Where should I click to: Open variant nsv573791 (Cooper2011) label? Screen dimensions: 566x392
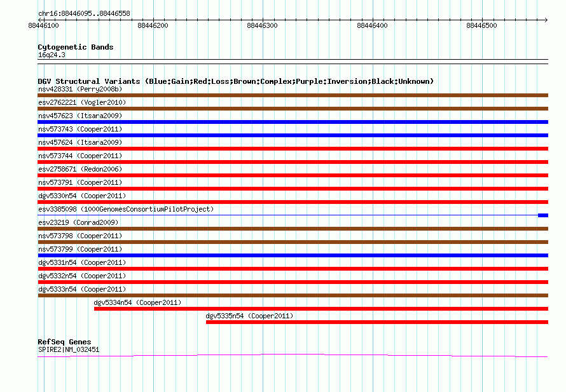tap(80, 182)
